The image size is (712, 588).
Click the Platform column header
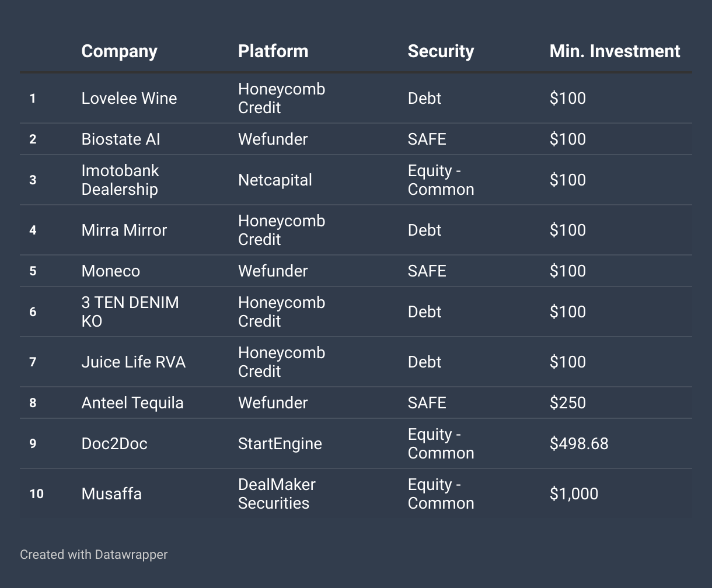[x=273, y=51]
